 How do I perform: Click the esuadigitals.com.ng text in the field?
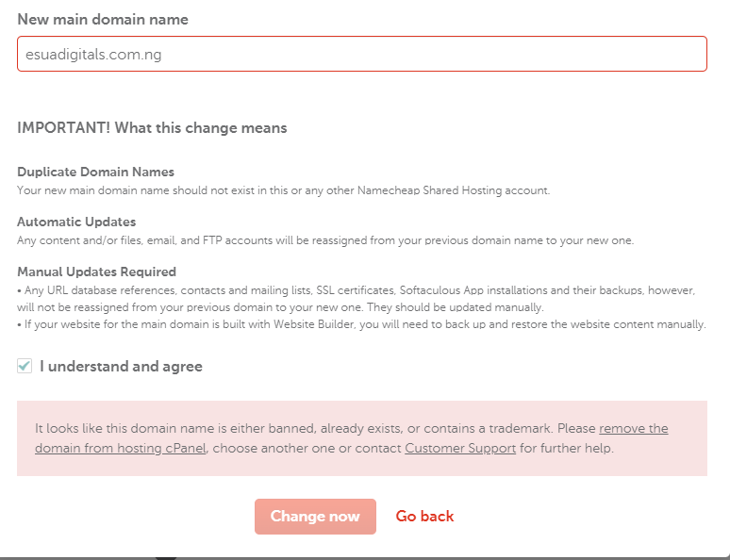point(93,54)
